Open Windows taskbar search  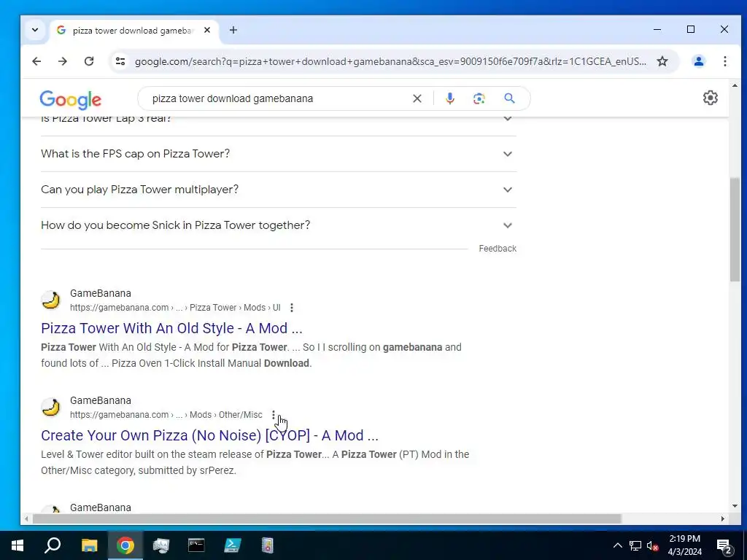pyautogui.click(x=53, y=545)
